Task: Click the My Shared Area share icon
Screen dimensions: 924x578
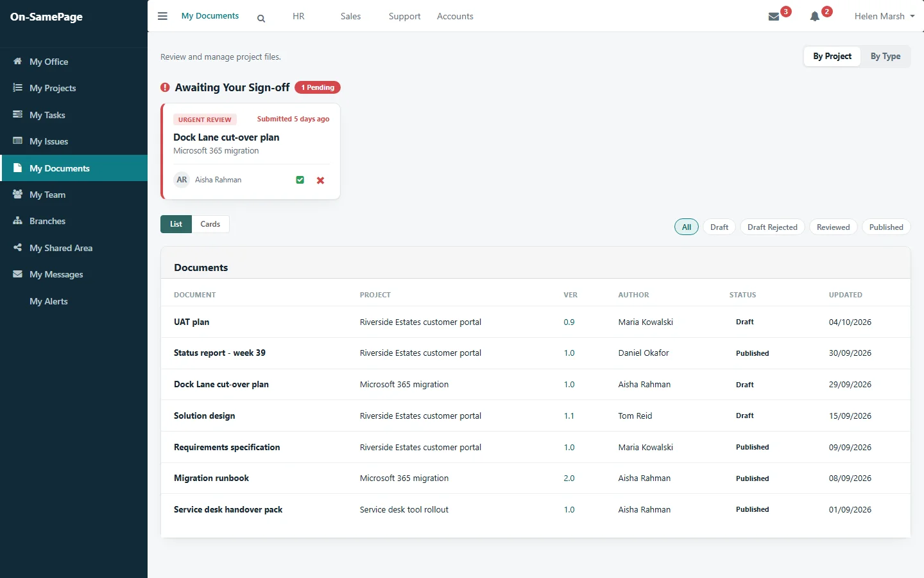Action: (17, 247)
